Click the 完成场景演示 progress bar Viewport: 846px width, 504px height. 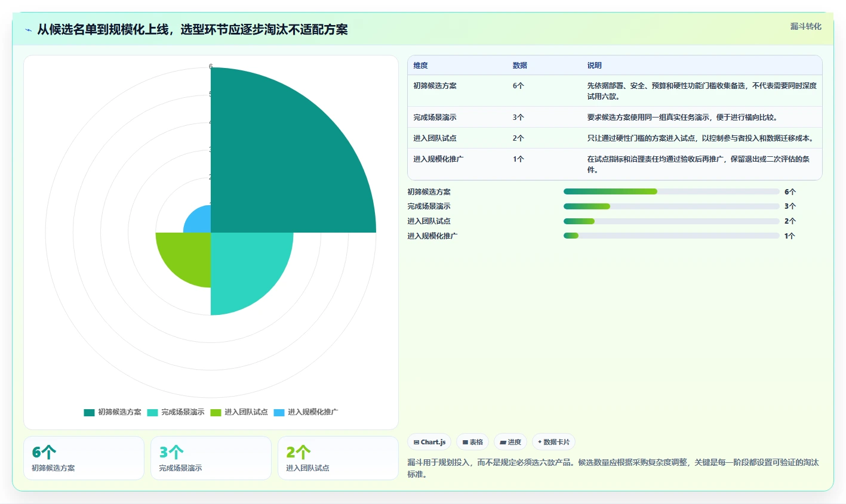(x=672, y=206)
